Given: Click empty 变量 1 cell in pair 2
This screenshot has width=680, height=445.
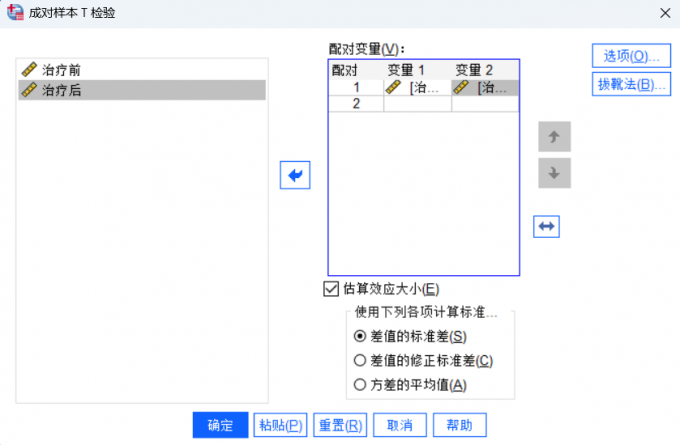Looking at the screenshot, I should click(417, 104).
